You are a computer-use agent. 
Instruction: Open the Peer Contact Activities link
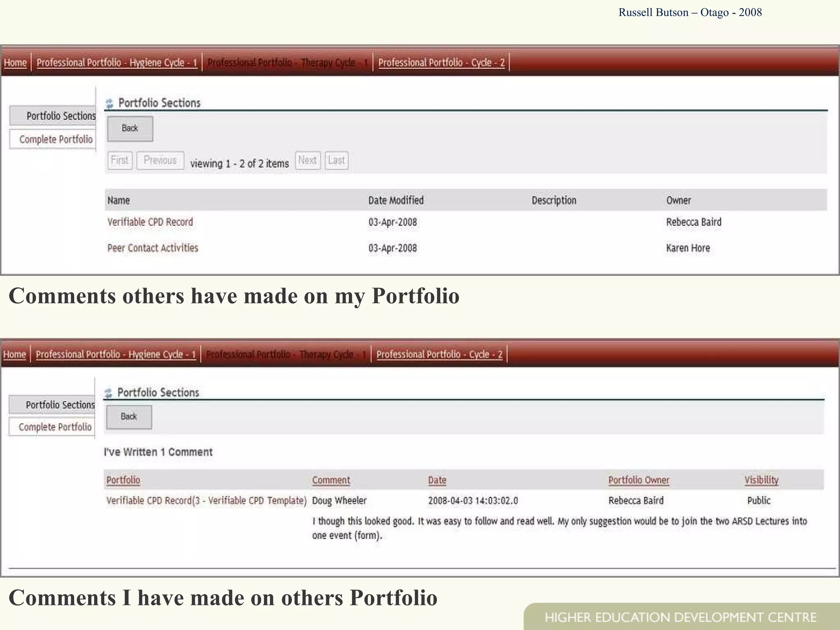point(153,248)
